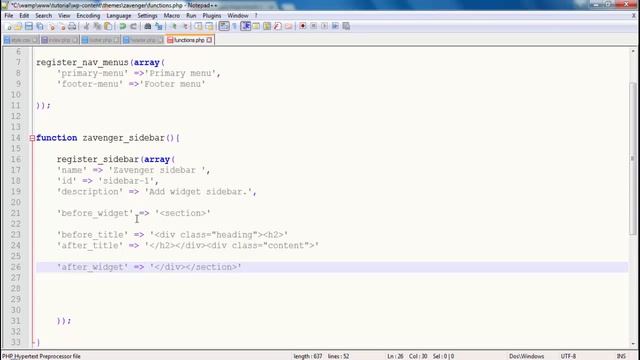Click 'UTF-8' encoding in status bar
This screenshot has width=640, height=360.
tap(568, 356)
